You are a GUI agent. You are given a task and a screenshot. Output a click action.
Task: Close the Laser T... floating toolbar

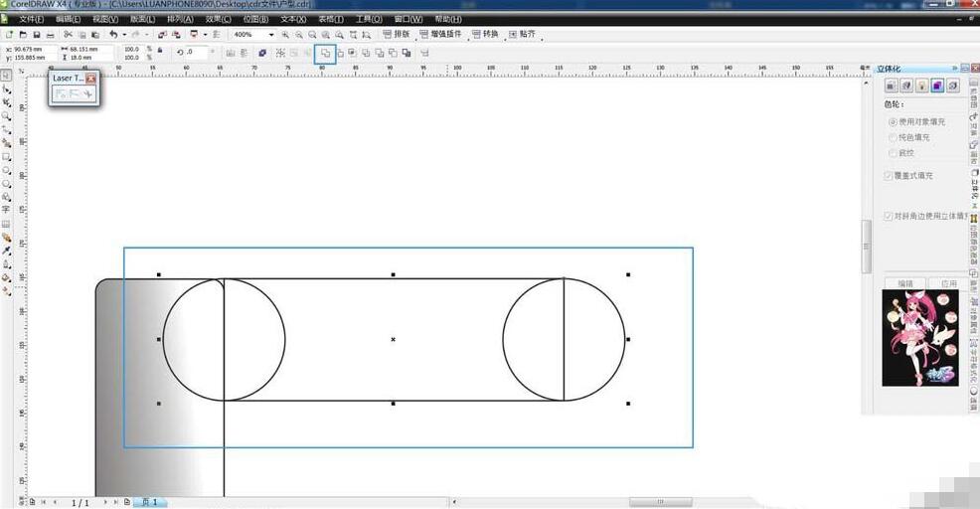tap(90, 78)
